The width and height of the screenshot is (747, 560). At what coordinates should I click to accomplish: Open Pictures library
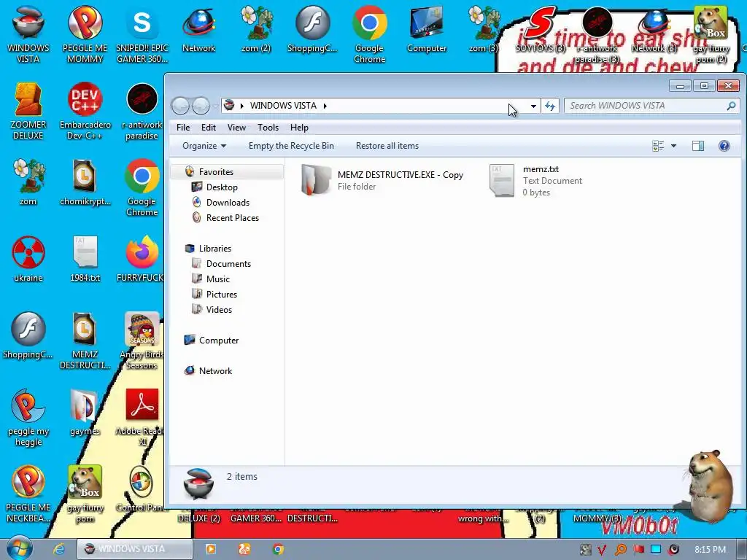[x=222, y=295]
